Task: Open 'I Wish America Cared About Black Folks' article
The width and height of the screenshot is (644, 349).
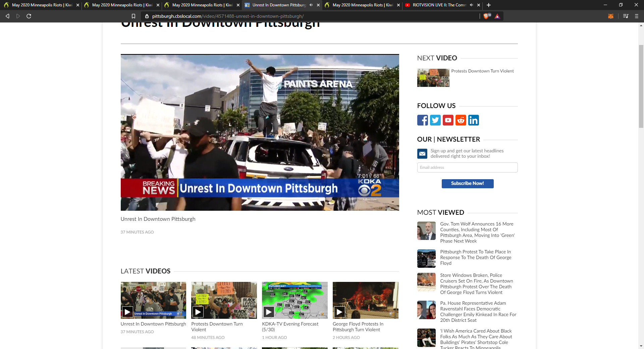Action: click(x=476, y=339)
